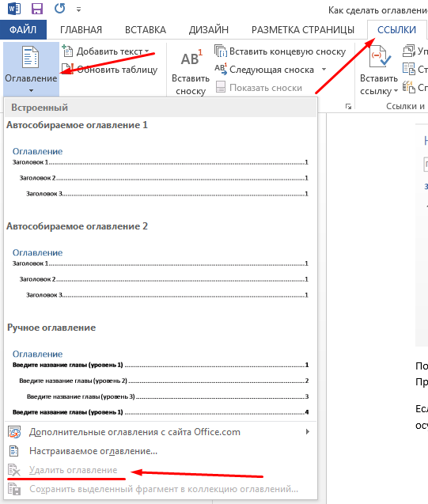The image size is (428, 504).
Task: Expand Office.com submenu arrow
Action: pyautogui.click(x=308, y=432)
